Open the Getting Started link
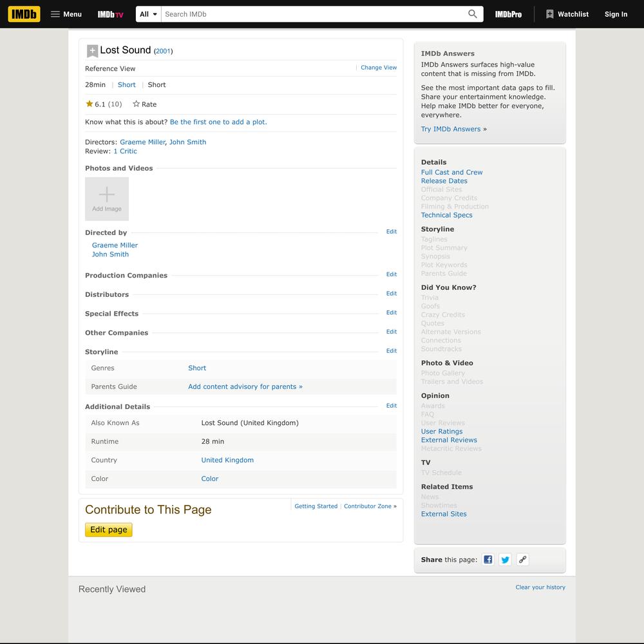Screen dimensions: 644x644 (x=316, y=506)
